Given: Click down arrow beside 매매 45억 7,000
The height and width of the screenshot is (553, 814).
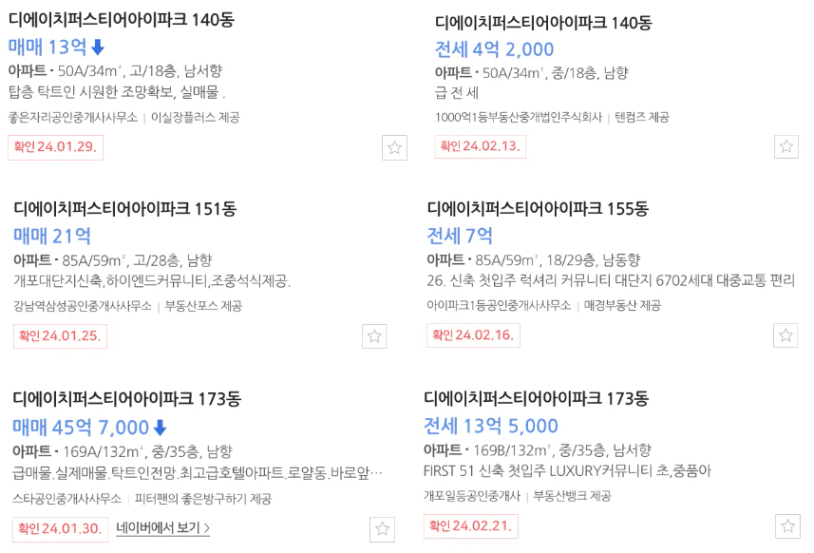Looking at the screenshot, I should click(x=160, y=428).
